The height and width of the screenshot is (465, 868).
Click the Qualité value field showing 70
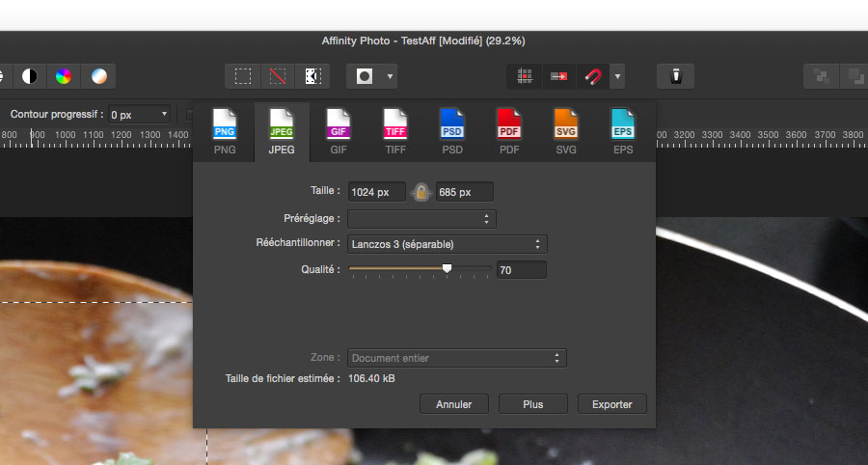click(522, 270)
